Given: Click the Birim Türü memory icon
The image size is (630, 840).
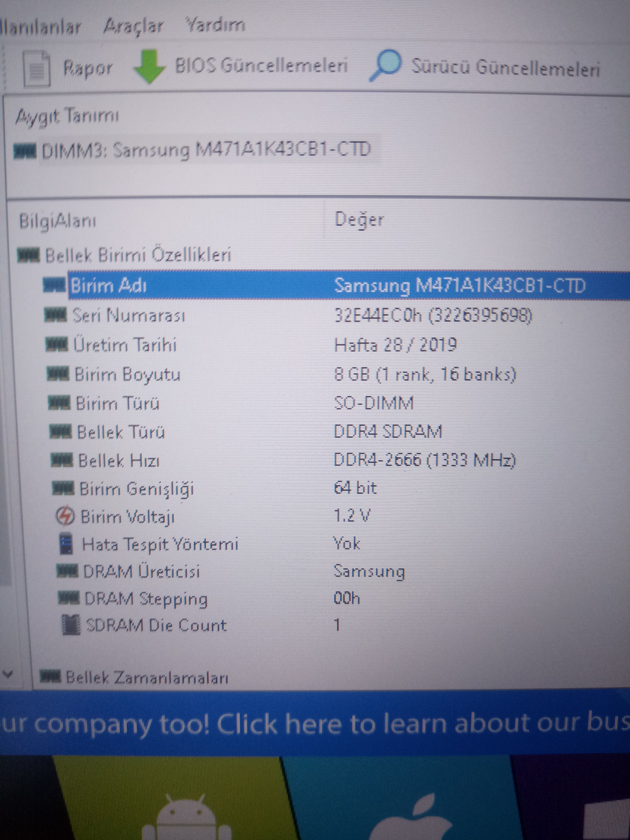Looking at the screenshot, I should 59,403.
